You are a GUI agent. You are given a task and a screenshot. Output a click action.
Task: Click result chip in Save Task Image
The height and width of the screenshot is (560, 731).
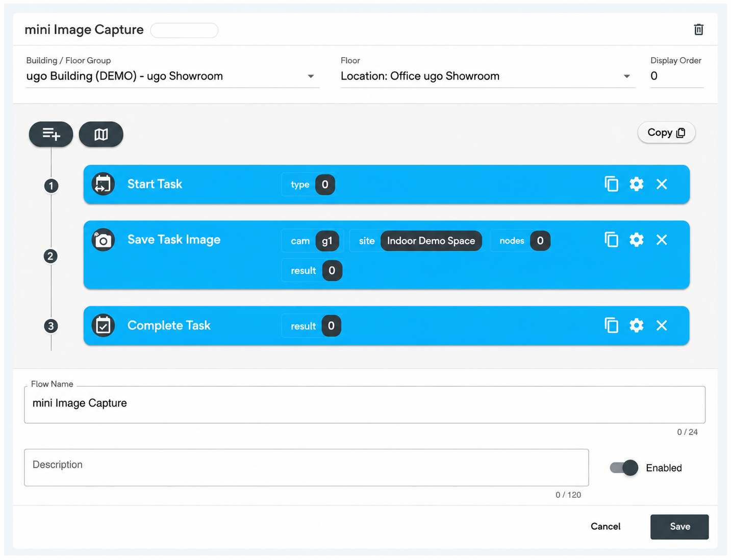tap(312, 270)
